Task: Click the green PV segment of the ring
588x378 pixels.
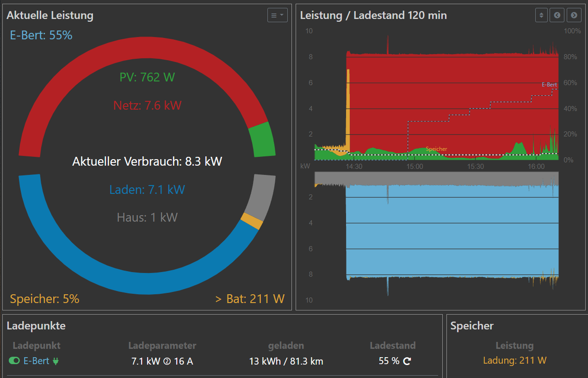Action: coord(262,141)
